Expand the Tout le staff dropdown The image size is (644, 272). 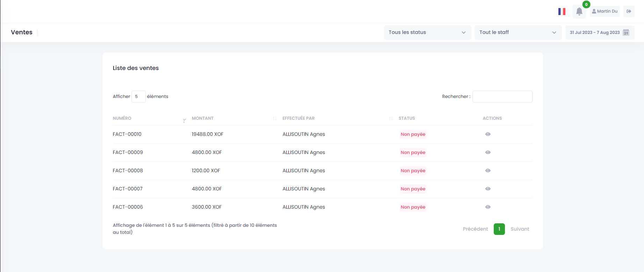[518, 33]
